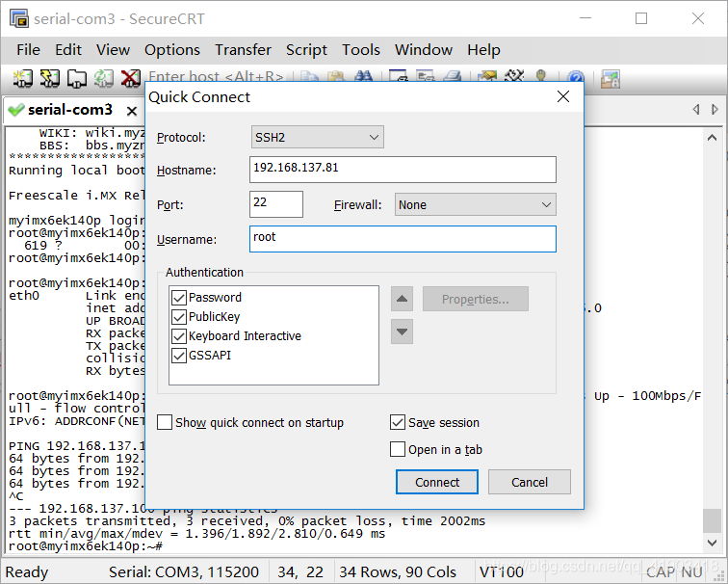Enable Show quick connect on startup
The height and width of the screenshot is (584, 728).
coord(165,423)
